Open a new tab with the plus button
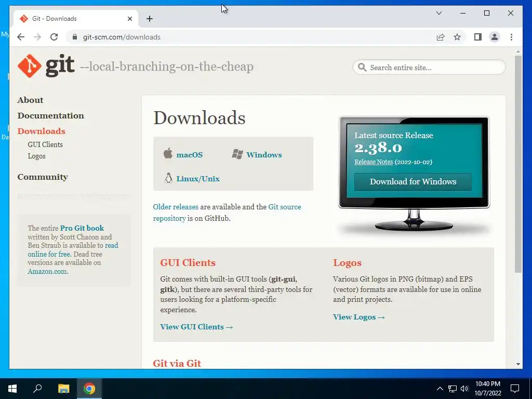The image size is (532, 399). 150,19
